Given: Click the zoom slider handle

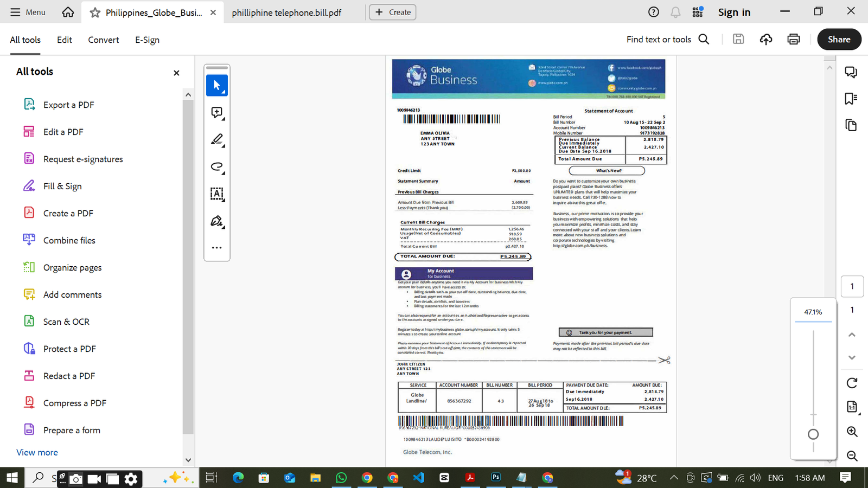Looking at the screenshot, I should (813, 434).
